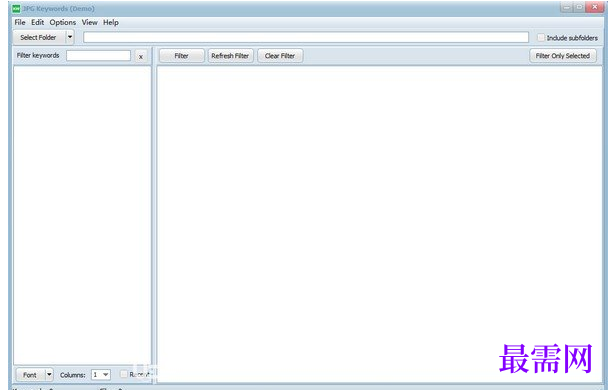Maximize the JPG Keywords window
This screenshot has width=611, height=390.
pyautogui.click(x=579, y=7)
